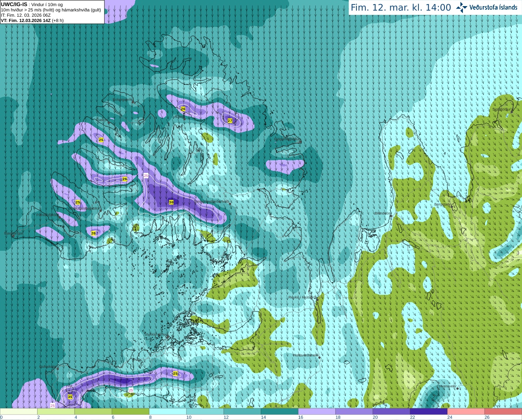This screenshot has height=420, width=522.
Task: Select the 6–8 m/s olive legend swatch
Action: tap(130, 411)
